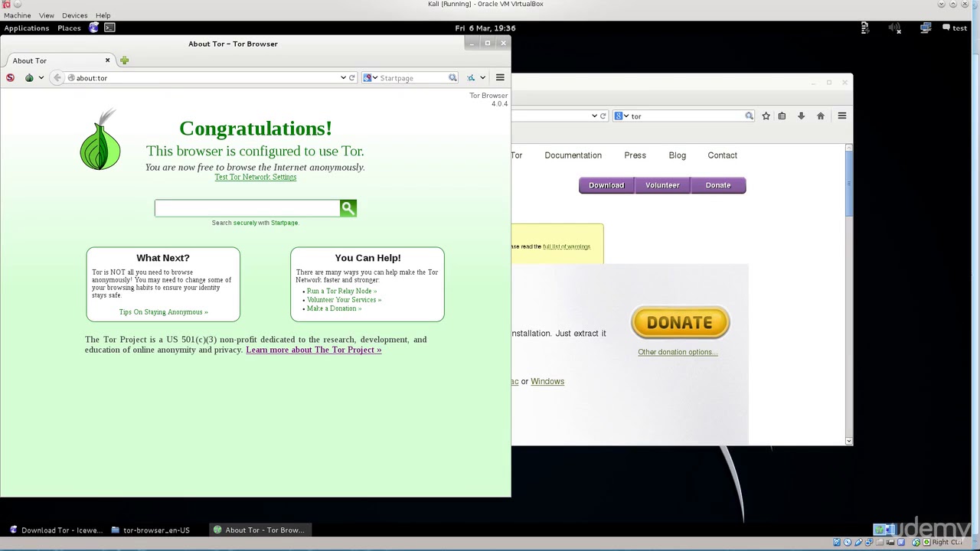Open the VirtualBox View menu

coord(47,15)
